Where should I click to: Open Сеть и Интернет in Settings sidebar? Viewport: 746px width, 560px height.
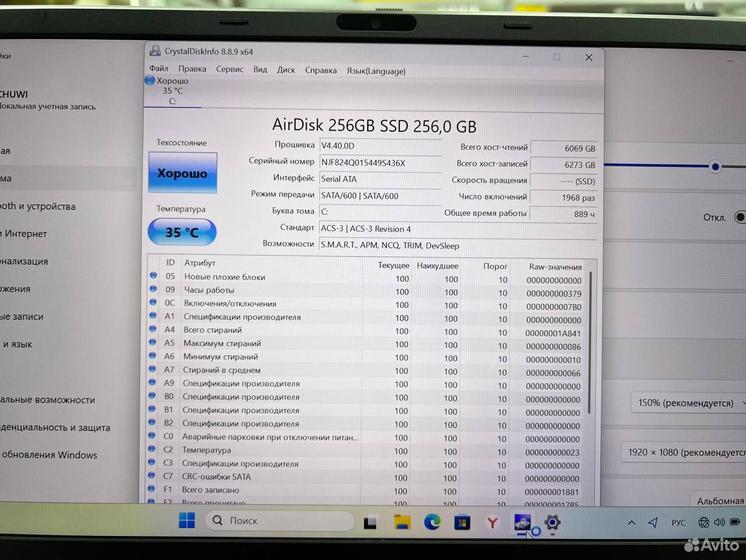pos(24,234)
